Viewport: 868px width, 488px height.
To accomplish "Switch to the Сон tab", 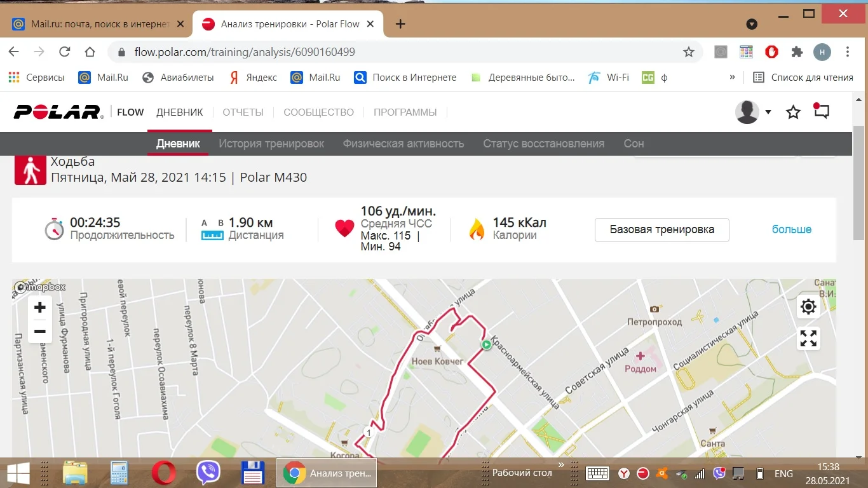I will 634,144.
